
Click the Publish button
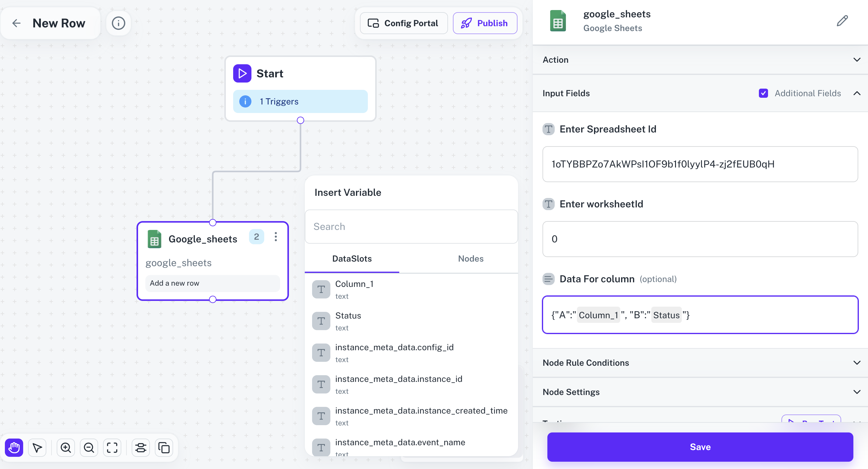485,23
